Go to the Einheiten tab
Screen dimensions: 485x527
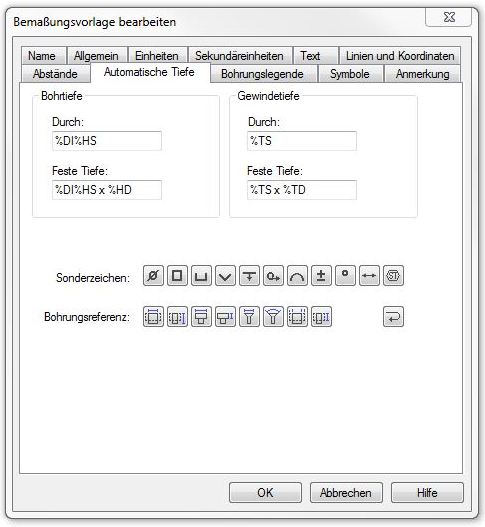157,56
